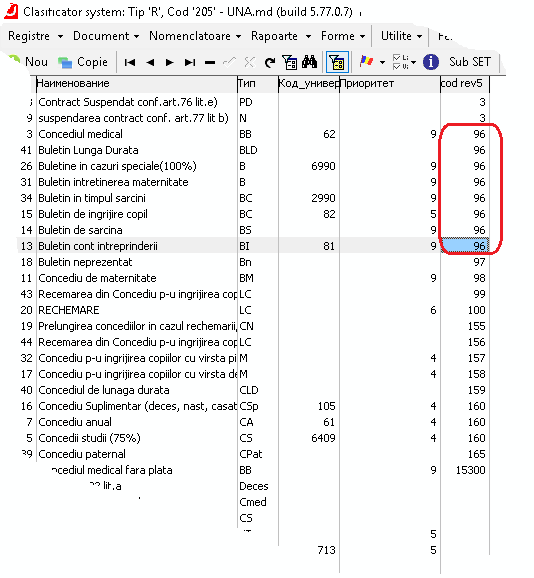Click the post edit checkmark icon
Screen dimensions: 534x578
coord(230,62)
